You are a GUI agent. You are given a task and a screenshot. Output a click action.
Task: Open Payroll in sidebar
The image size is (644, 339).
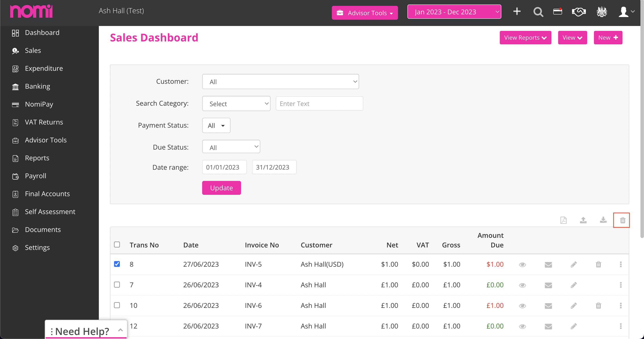click(36, 176)
